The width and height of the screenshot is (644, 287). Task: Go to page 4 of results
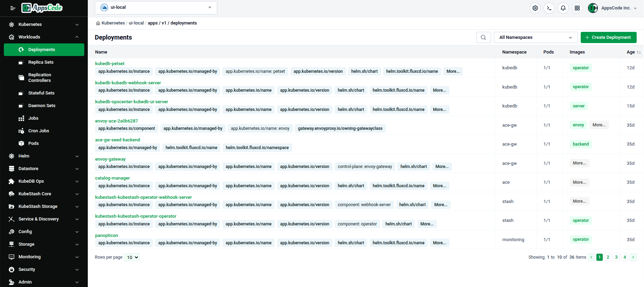pyautogui.click(x=625, y=257)
